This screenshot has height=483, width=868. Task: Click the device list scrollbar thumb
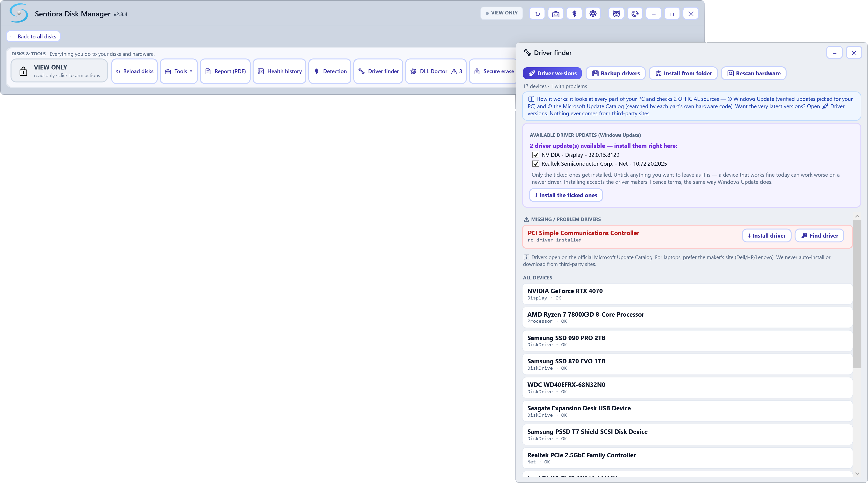pyautogui.click(x=857, y=294)
